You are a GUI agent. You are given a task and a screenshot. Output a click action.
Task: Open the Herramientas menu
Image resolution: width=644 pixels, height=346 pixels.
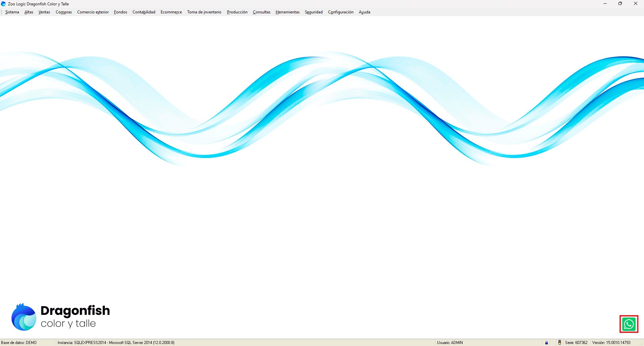click(x=287, y=12)
